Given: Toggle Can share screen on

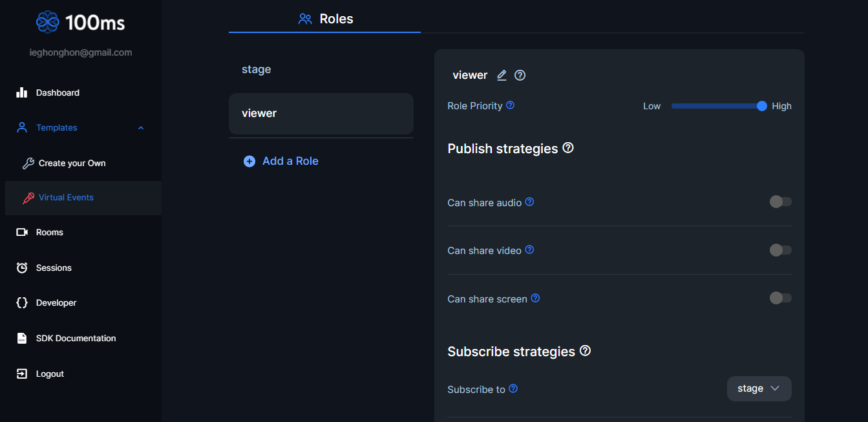Looking at the screenshot, I should [x=780, y=298].
